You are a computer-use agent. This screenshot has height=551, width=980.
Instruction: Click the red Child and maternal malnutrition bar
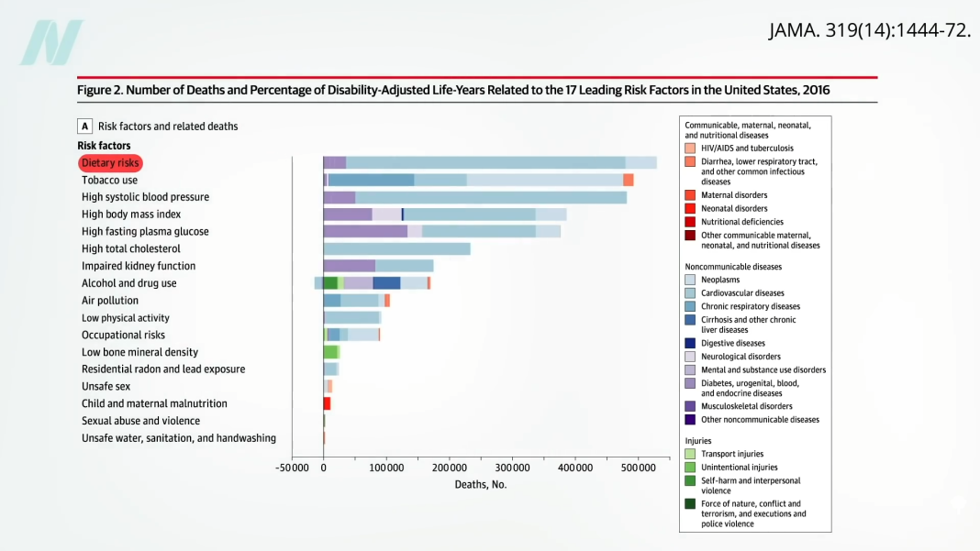[327, 403]
